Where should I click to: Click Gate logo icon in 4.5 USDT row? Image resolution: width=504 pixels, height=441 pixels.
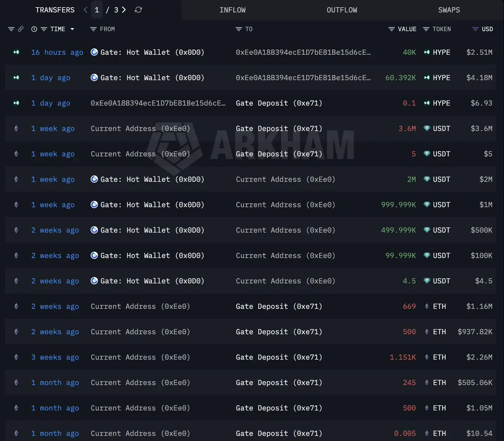pos(94,281)
